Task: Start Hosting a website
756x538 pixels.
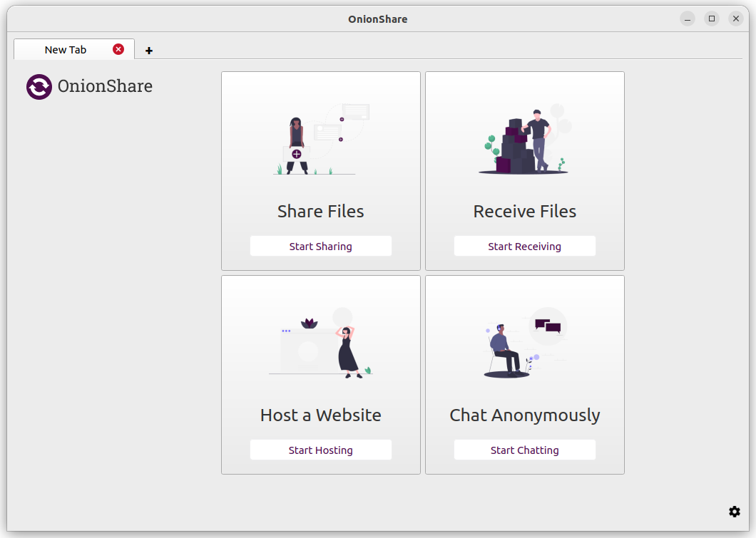Action: tap(320, 450)
